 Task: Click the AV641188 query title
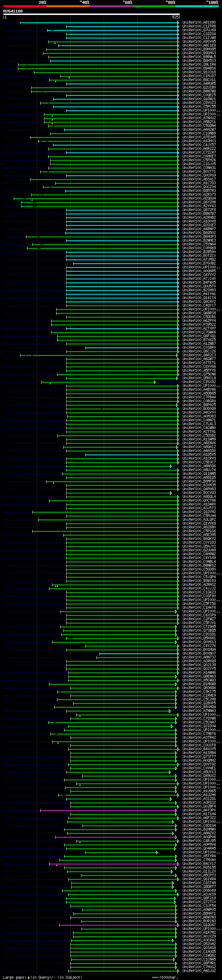pos(13,11)
